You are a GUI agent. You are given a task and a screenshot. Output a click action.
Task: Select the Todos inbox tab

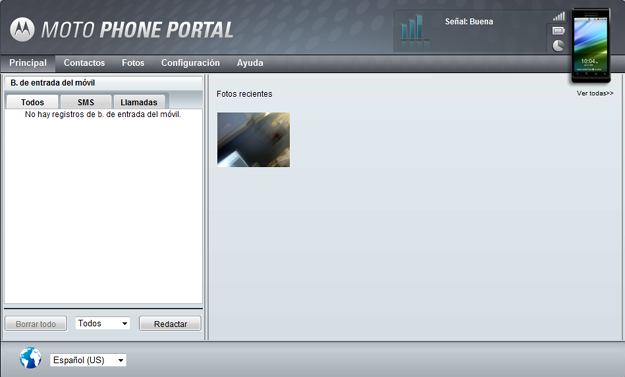(32, 102)
